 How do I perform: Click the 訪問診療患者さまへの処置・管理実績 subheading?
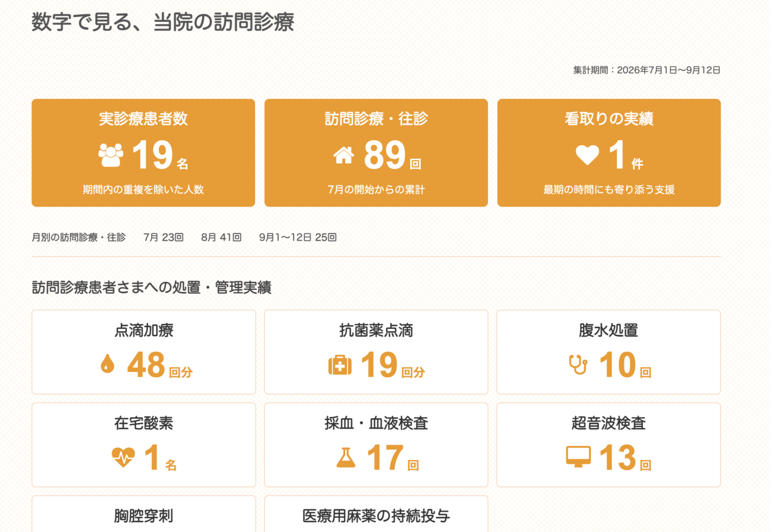(152, 287)
